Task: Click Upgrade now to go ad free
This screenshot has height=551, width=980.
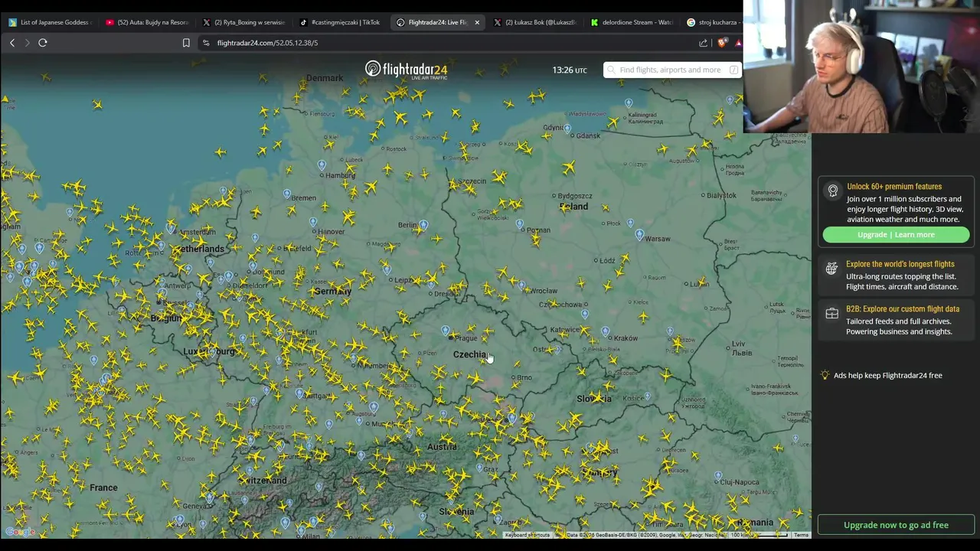Action: pyautogui.click(x=896, y=525)
